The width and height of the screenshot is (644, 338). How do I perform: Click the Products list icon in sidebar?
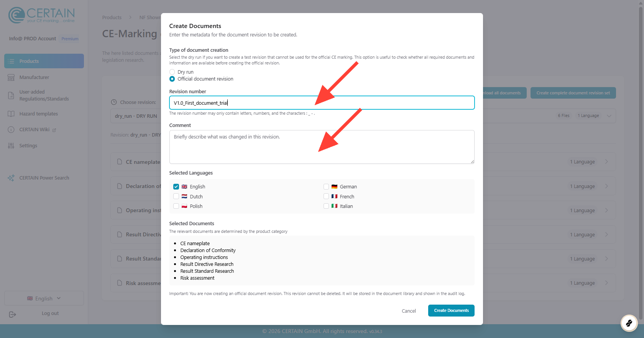pos(11,61)
